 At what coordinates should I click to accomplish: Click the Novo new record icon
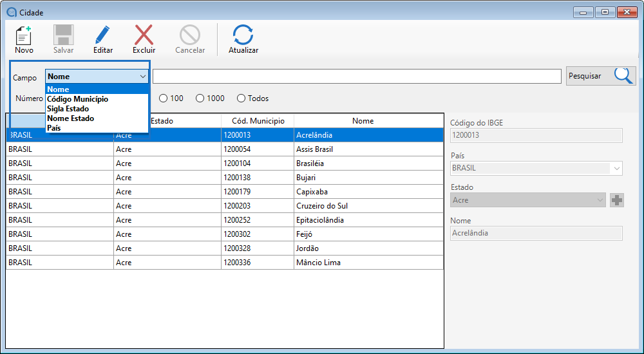[24, 35]
